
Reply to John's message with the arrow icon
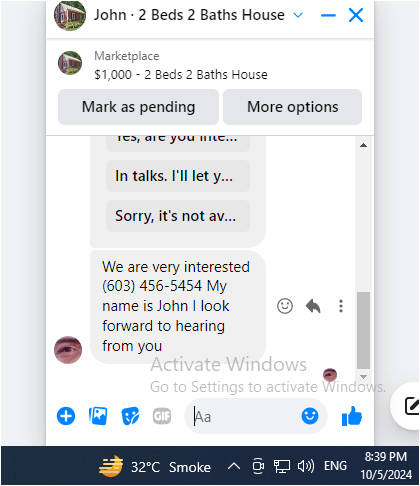point(313,306)
